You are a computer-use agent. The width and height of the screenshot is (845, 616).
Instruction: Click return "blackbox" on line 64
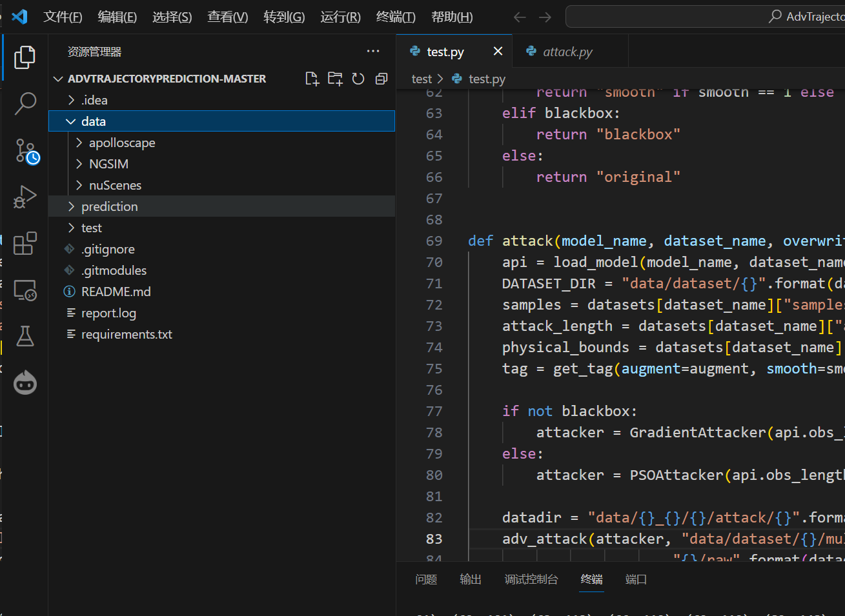608,134
